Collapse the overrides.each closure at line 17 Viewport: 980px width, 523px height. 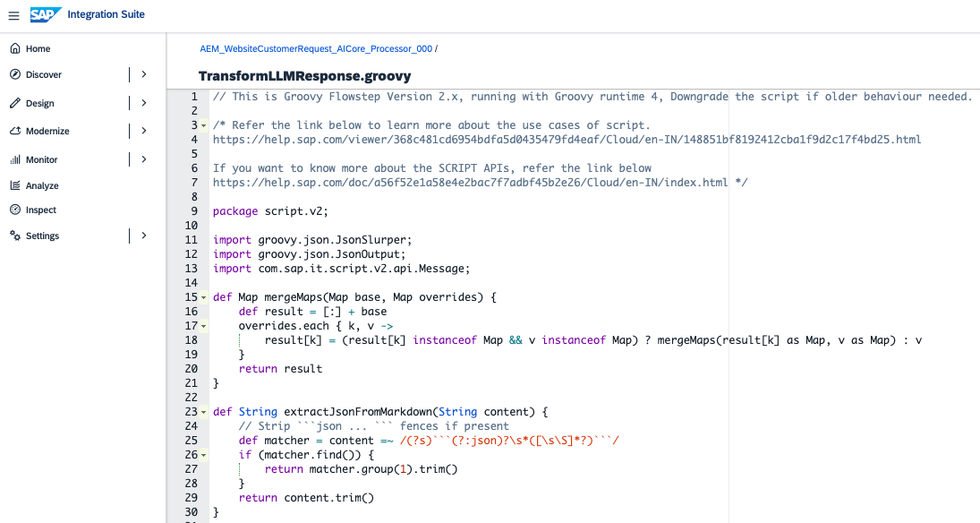click(x=204, y=327)
